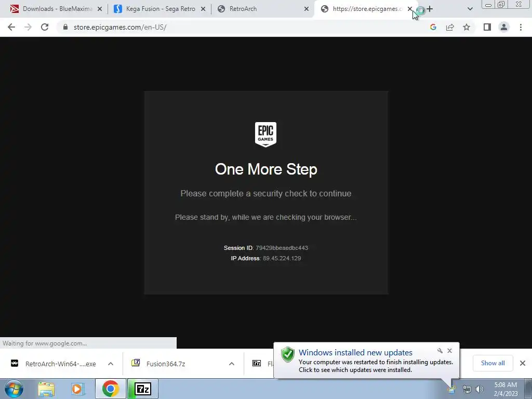
Task: Go back to the previous page
Action: point(11,27)
